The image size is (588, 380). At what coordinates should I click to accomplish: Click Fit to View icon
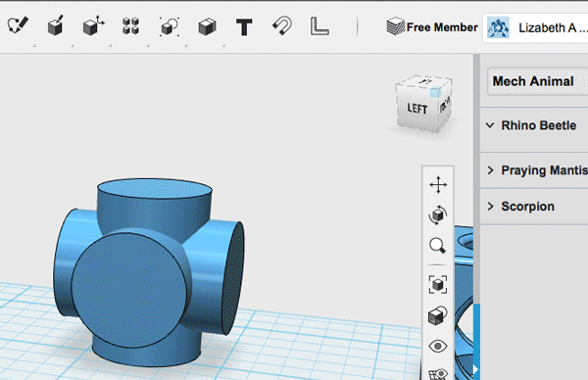pyautogui.click(x=438, y=284)
